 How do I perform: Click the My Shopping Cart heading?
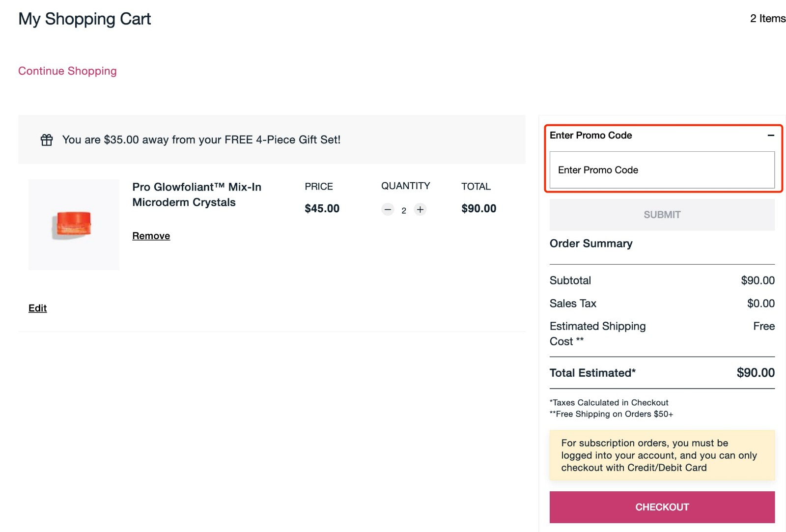84,19
